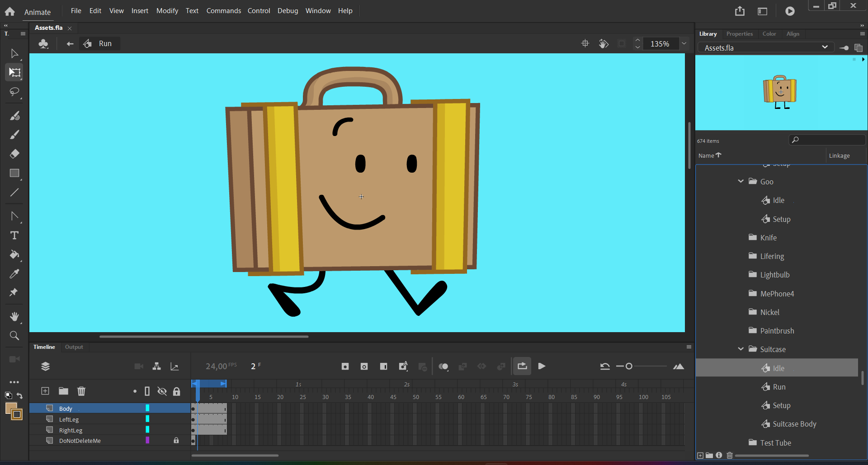The height and width of the screenshot is (465, 868).
Task: Select the Asset Warp pin tool
Action: [x=14, y=292]
